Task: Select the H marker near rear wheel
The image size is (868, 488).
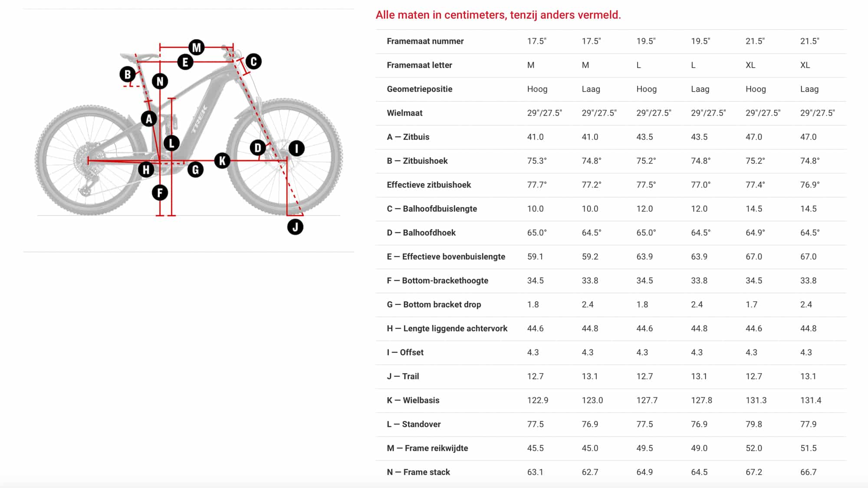Action: pyautogui.click(x=146, y=170)
